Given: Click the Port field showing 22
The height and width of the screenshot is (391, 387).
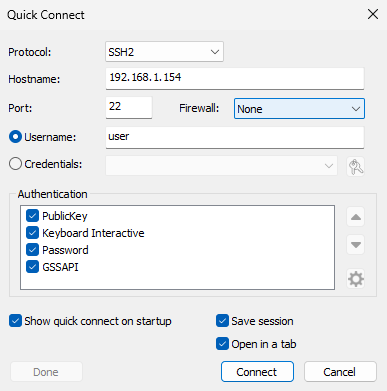Looking at the screenshot, I should pyautogui.click(x=129, y=107).
